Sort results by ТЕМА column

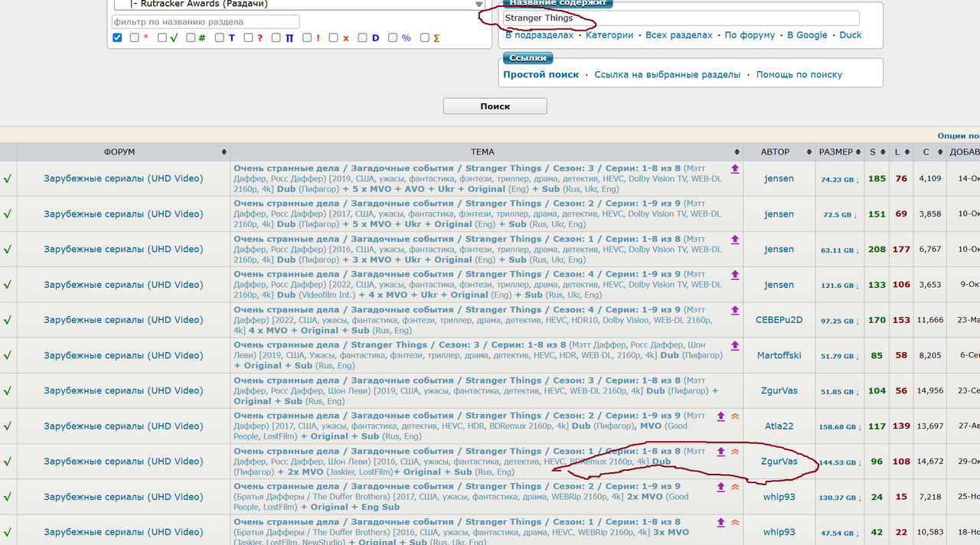tap(487, 152)
